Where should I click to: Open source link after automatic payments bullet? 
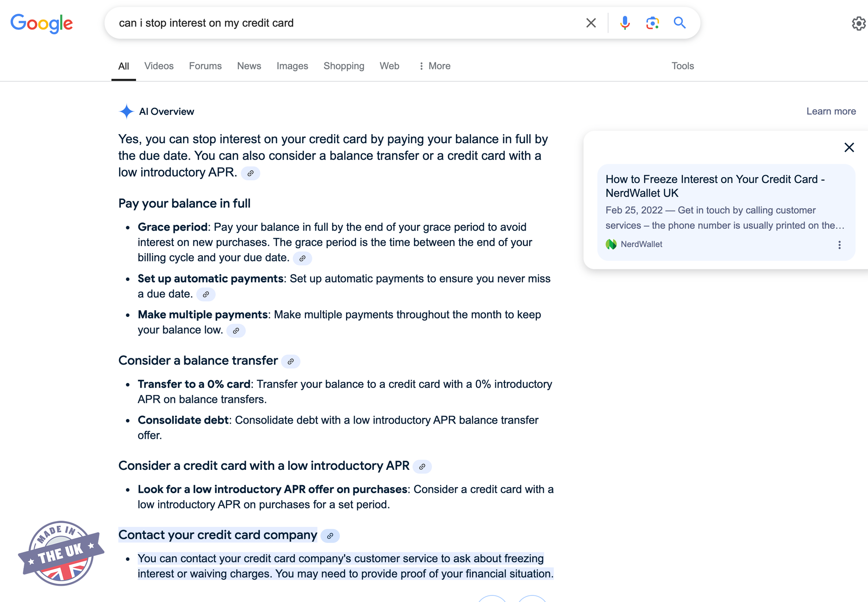pyautogui.click(x=206, y=294)
